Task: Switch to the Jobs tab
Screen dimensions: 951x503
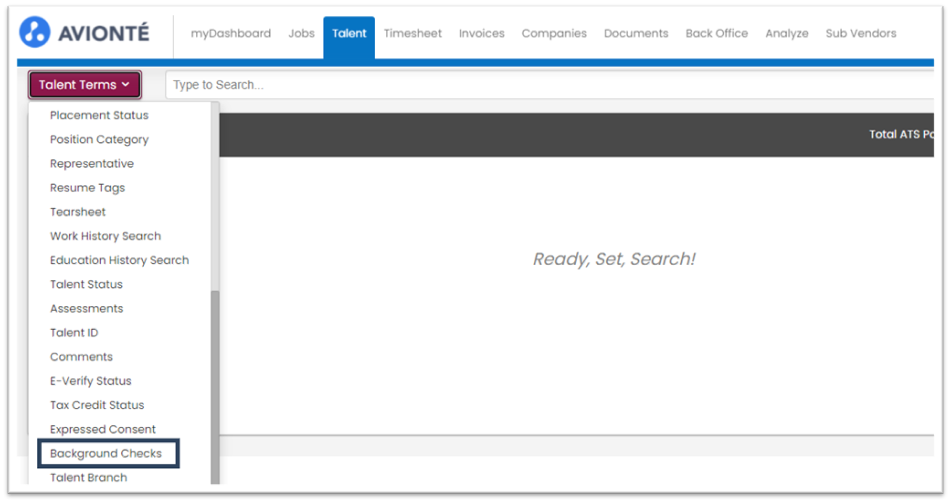Action: [x=301, y=33]
